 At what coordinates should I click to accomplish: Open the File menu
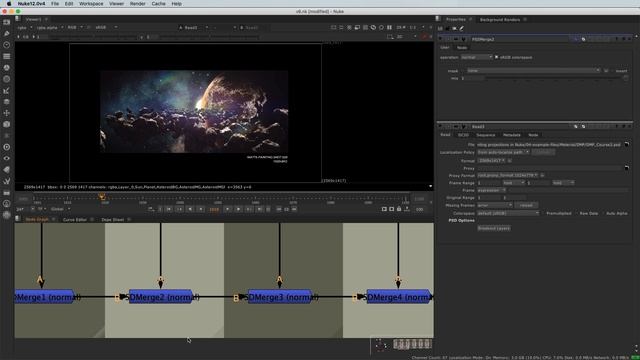(55, 4)
